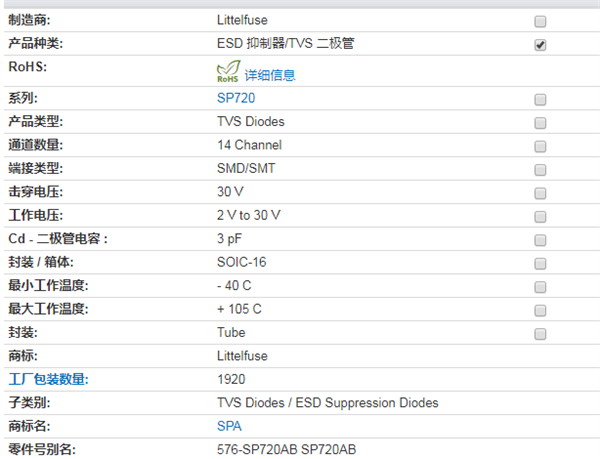
Task: Select the 14 Channel checkbox
Action: pos(540,146)
